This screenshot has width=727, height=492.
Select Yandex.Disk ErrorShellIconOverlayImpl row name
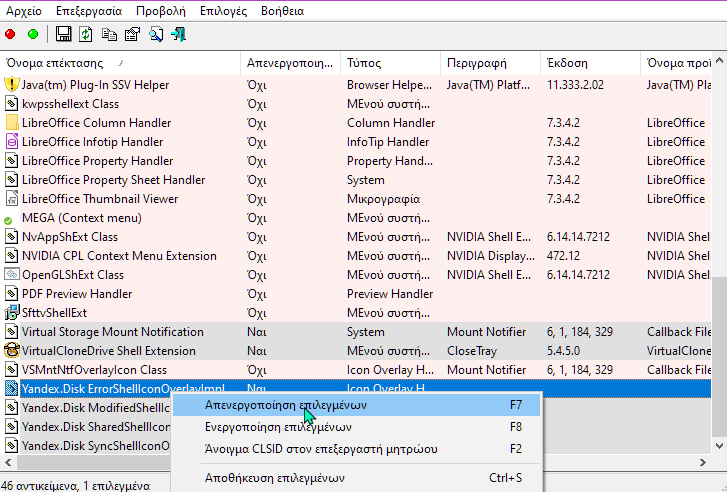123,389
